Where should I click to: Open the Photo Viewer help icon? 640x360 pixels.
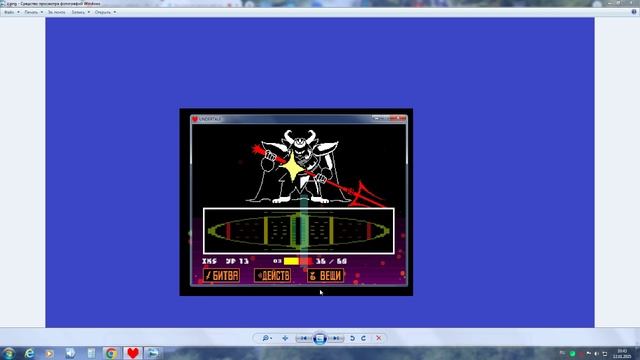point(634,12)
